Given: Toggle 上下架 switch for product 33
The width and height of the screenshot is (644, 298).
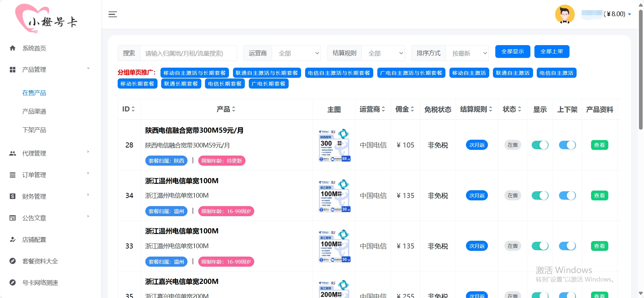Looking at the screenshot, I should pos(567,246).
